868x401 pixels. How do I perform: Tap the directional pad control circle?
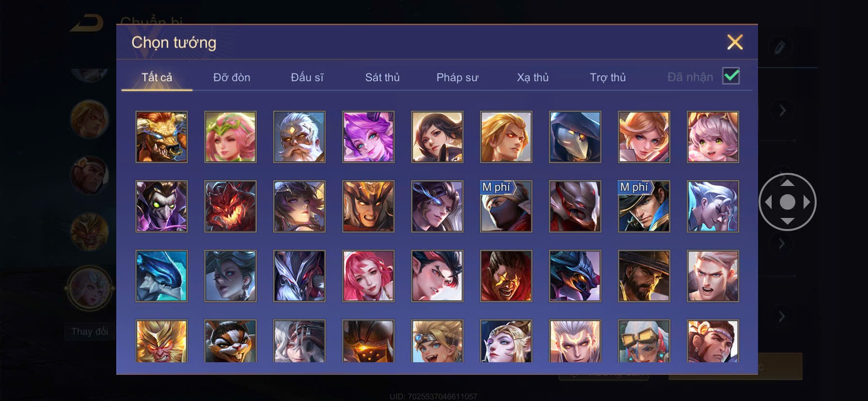(787, 202)
